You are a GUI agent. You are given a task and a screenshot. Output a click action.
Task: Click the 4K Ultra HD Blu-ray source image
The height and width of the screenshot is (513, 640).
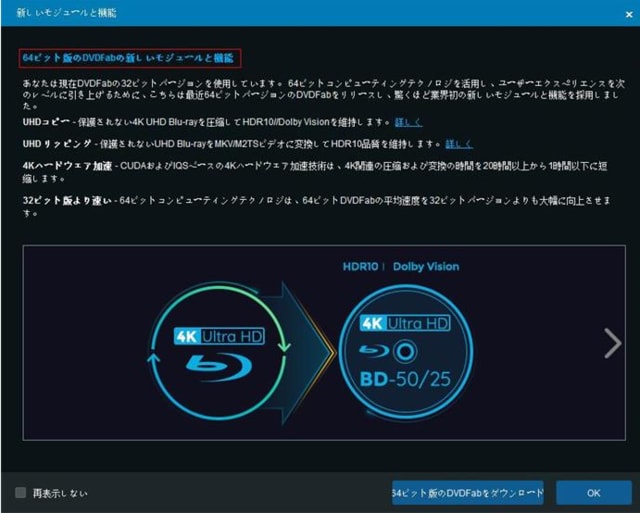point(218,353)
